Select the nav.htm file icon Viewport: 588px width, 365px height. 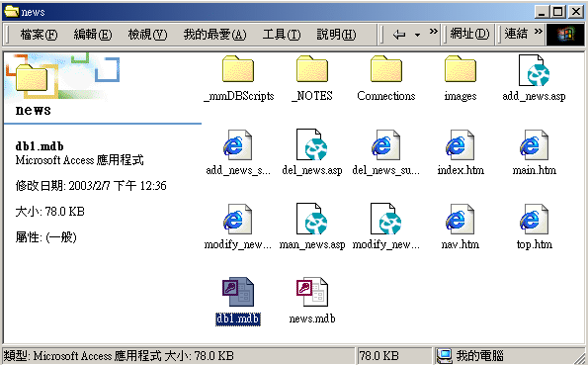coord(461,220)
